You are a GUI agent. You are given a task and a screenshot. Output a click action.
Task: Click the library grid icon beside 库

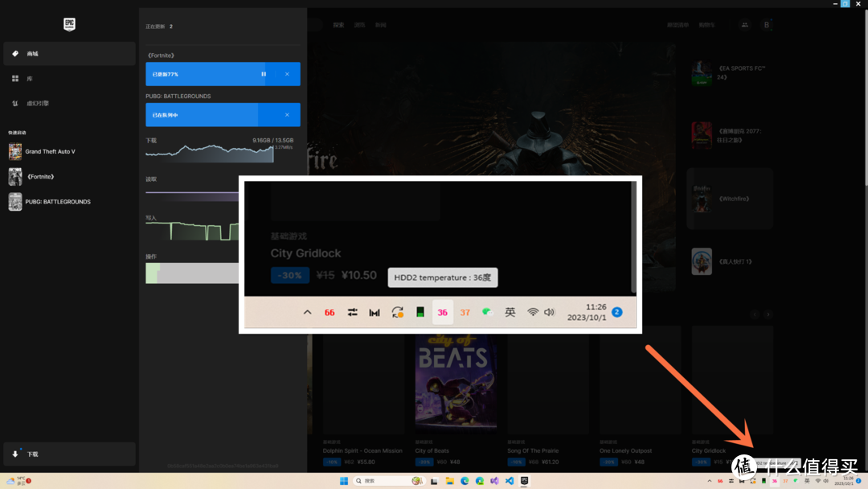[x=15, y=79]
